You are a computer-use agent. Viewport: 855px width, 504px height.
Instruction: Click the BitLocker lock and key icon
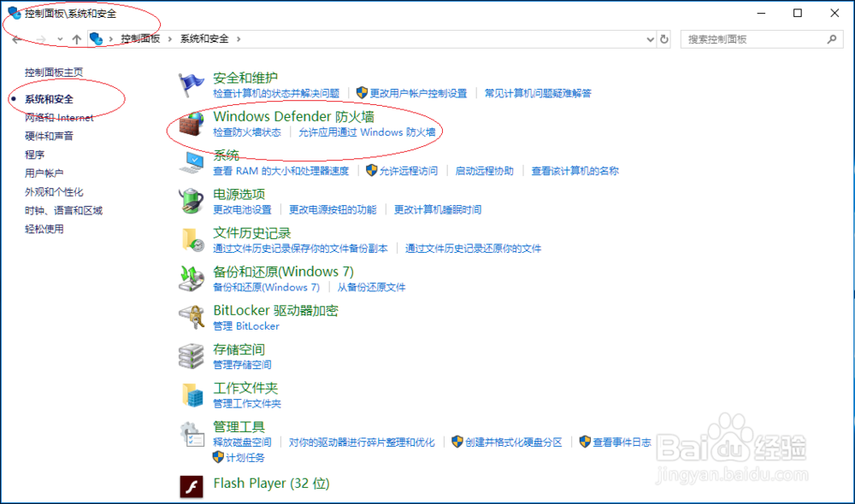[192, 317]
